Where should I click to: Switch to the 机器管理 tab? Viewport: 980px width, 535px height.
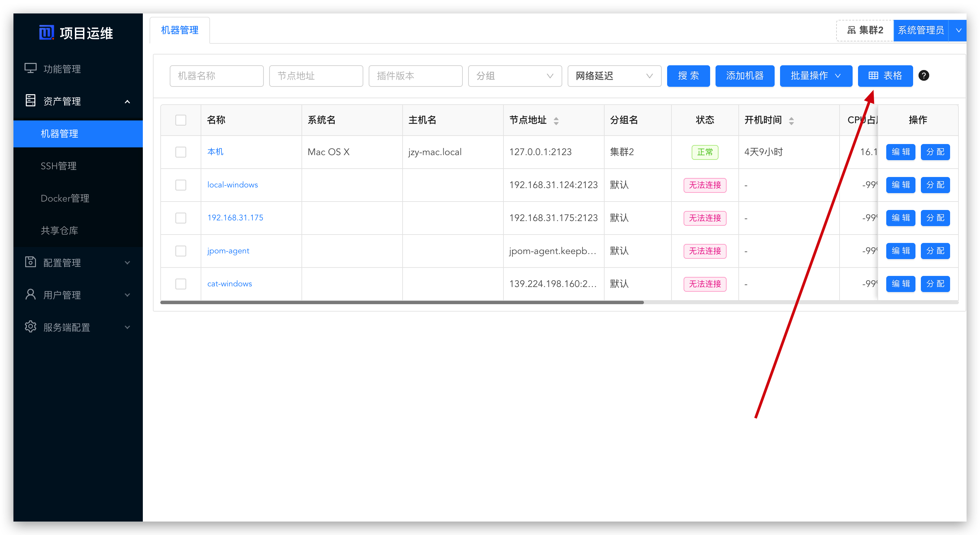pyautogui.click(x=179, y=30)
